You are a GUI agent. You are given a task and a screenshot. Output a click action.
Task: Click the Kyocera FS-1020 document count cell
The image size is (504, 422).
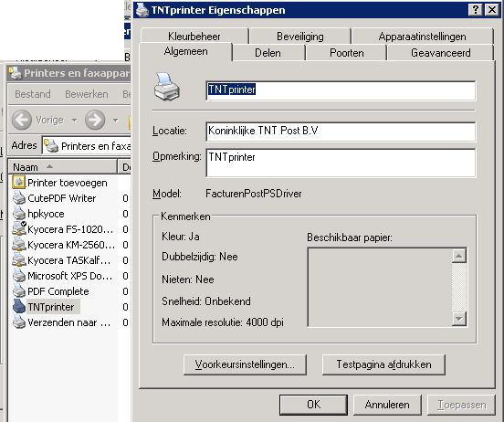pyautogui.click(x=125, y=229)
